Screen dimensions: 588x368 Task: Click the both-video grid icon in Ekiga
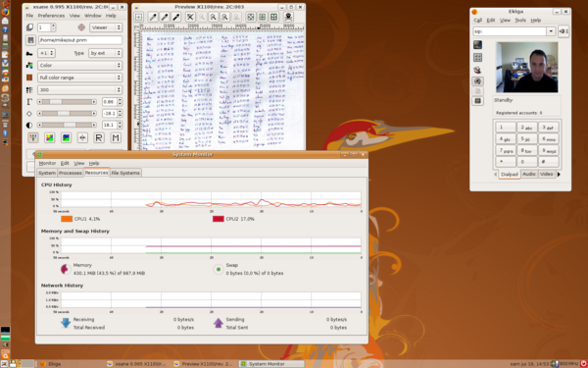478,58
